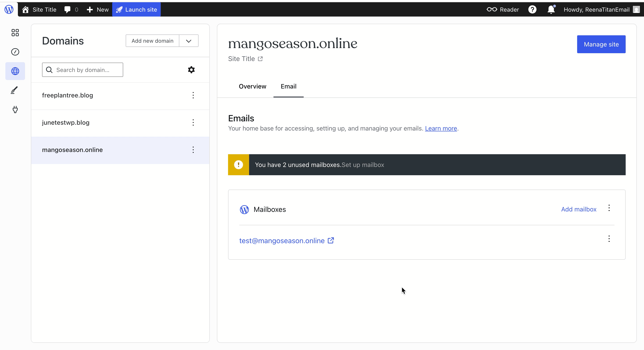Open the performance gauge icon in sidebar
This screenshot has height=350, width=644.
15,52
